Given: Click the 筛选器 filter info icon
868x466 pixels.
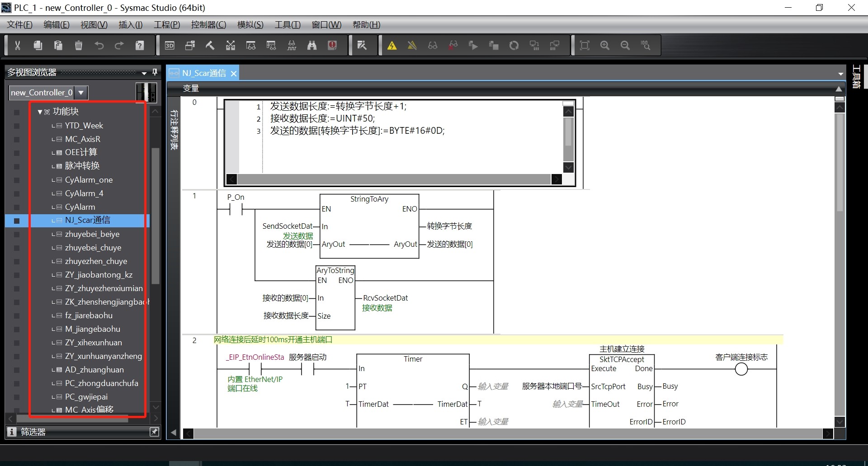Looking at the screenshot, I should pos(12,432).
